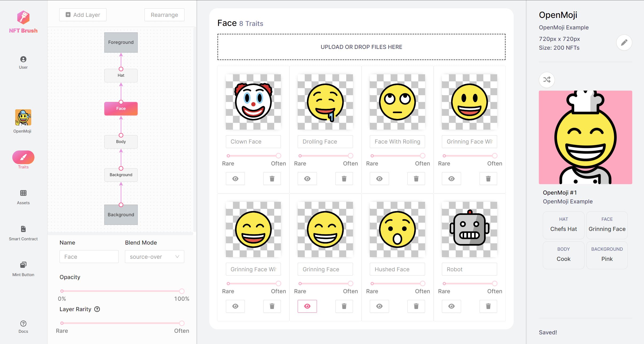
Task: Click the Rearrange button
Action: click(x=164, y=15)
